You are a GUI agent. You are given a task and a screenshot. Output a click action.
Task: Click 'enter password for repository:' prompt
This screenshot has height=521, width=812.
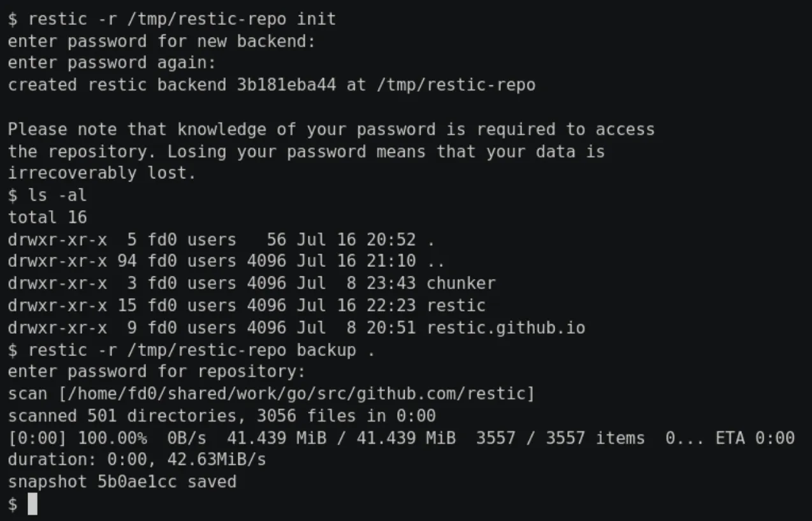pos(157,371)
